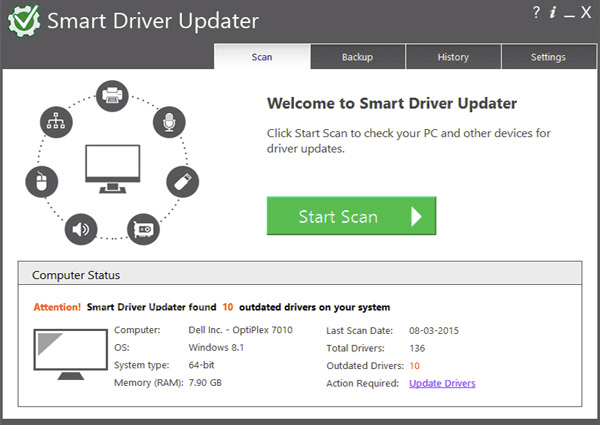The width and height of the screenshot is (600, 425).
Task: Click the speaker sound icon
Action: [81, 229]
